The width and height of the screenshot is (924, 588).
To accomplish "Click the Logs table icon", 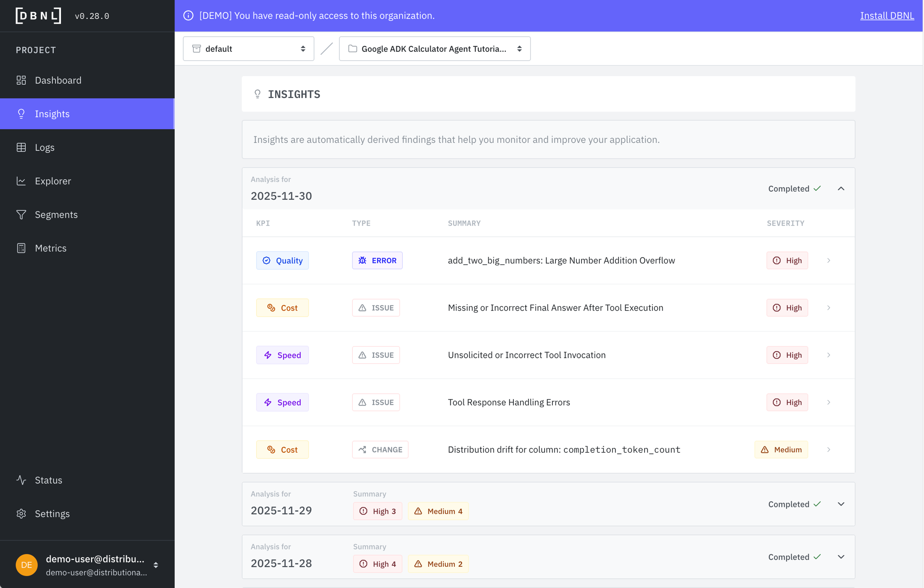I will point(21,147).
